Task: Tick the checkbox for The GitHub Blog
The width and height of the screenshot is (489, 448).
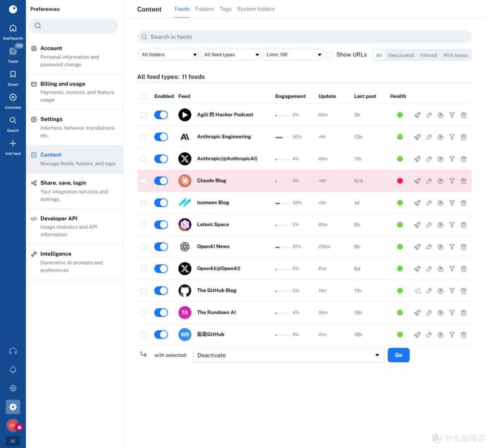Action: click(144, 291)
